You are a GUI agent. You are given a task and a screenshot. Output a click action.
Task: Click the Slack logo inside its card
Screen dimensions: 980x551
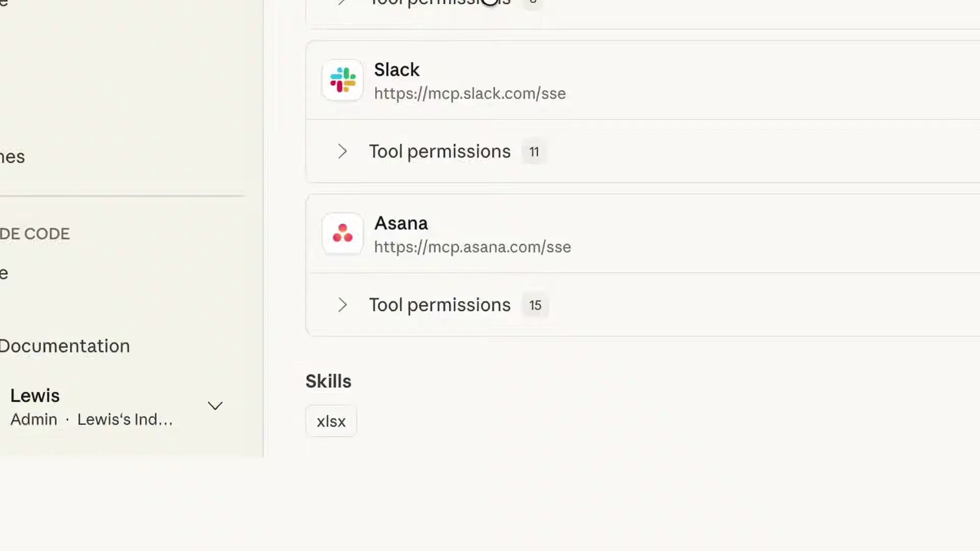[342, 80]
